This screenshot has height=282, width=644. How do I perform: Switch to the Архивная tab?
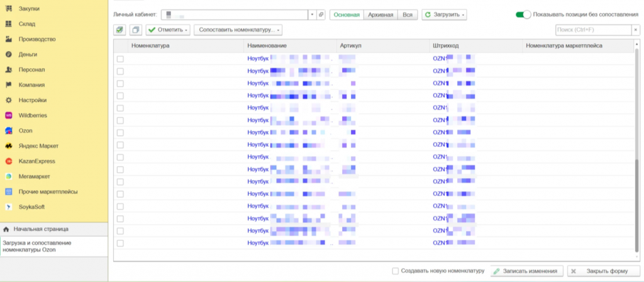[380, 14]
